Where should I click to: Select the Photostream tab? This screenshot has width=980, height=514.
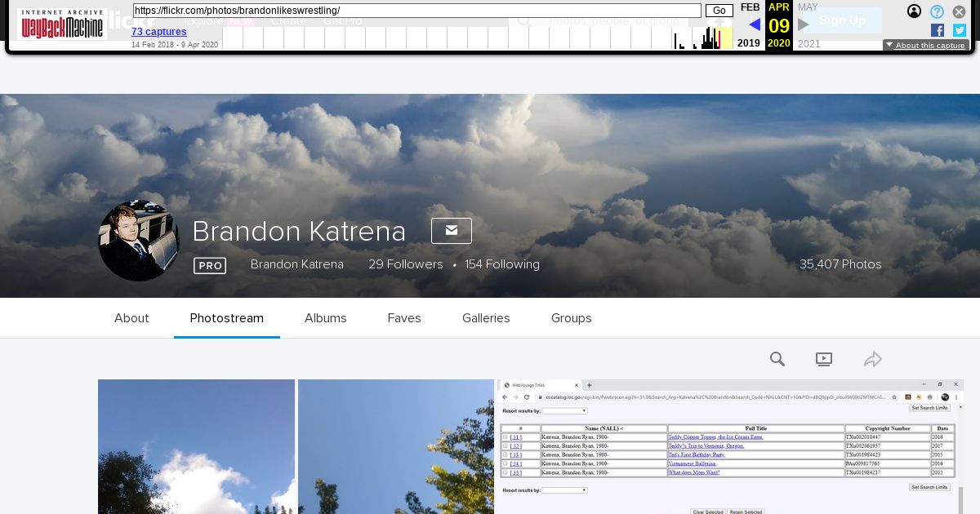[x=227, y=318]
